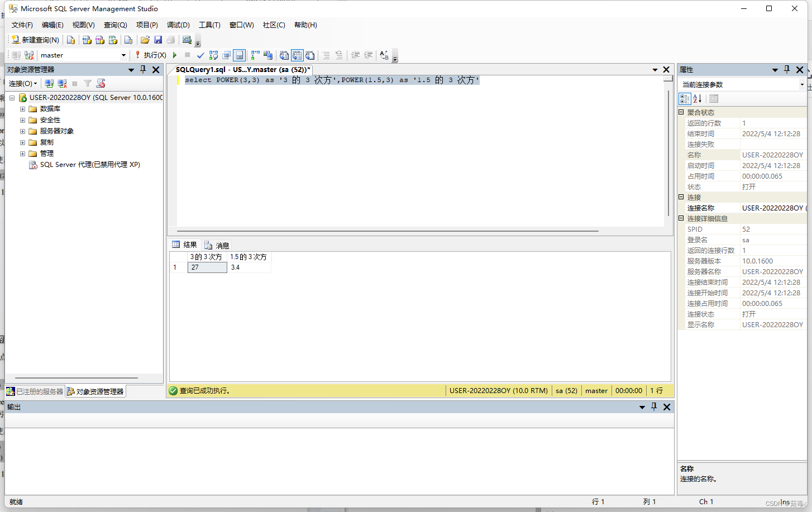Toggle auto-hide pin on Output panel
The image size is (812, 512).
tap(654, 407)
